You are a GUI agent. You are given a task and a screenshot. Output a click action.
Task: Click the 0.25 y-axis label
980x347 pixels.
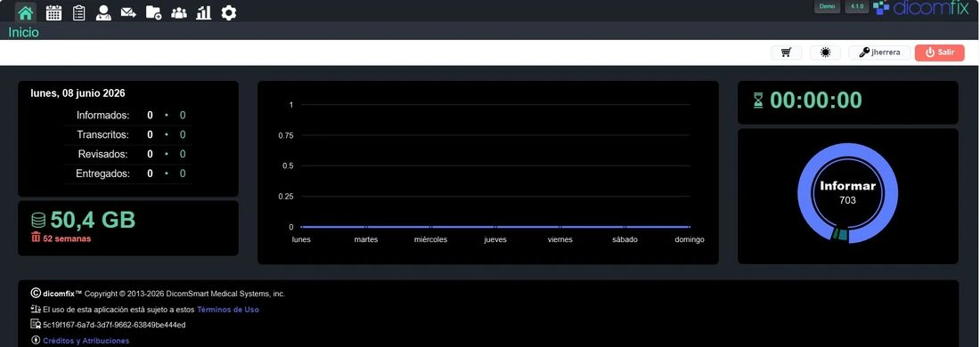286,197
